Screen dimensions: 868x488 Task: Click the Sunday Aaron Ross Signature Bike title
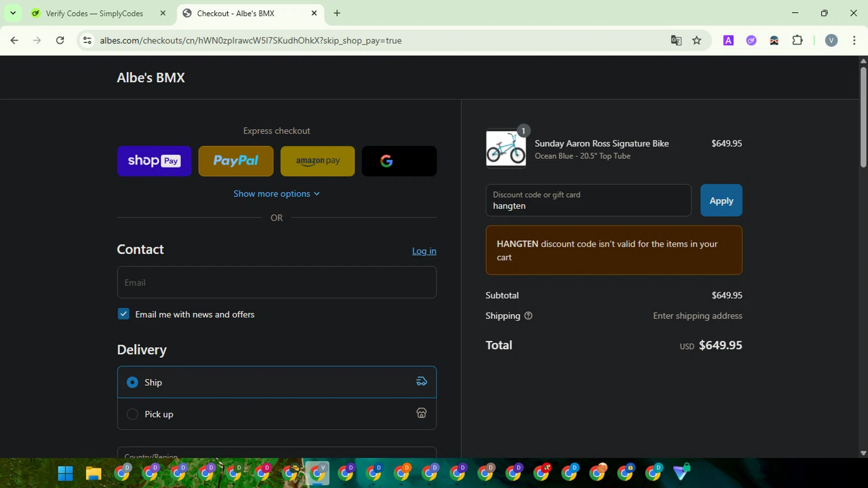click(x=601, y=144)
